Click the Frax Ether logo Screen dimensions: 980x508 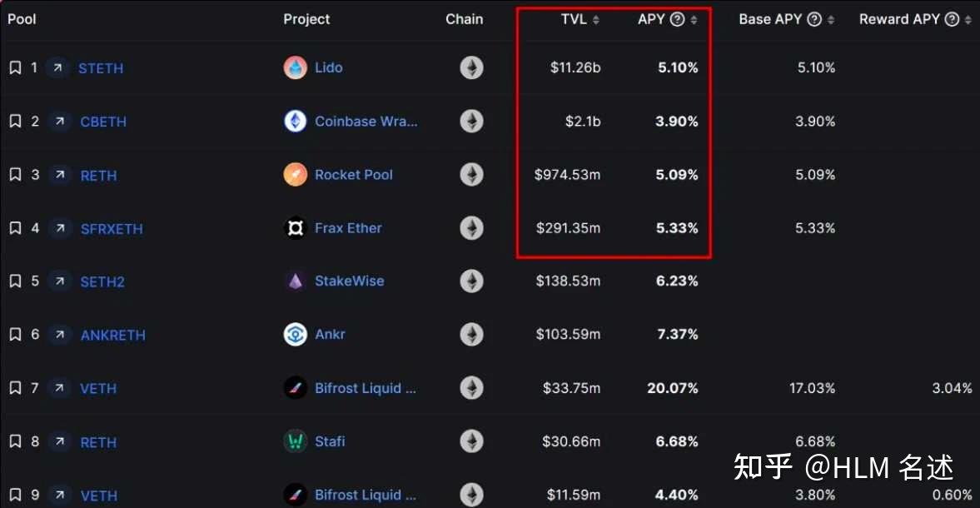click(296, 228)
